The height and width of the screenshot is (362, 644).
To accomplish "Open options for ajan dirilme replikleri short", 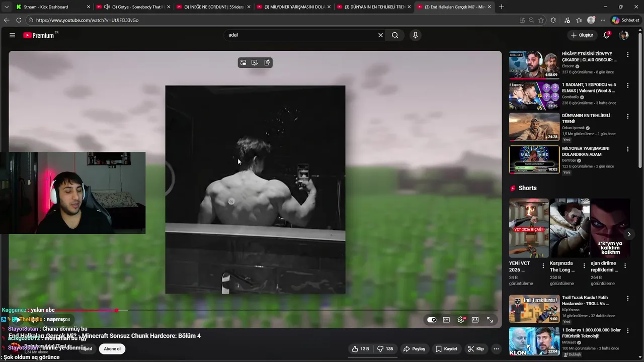I will [625, 266].
